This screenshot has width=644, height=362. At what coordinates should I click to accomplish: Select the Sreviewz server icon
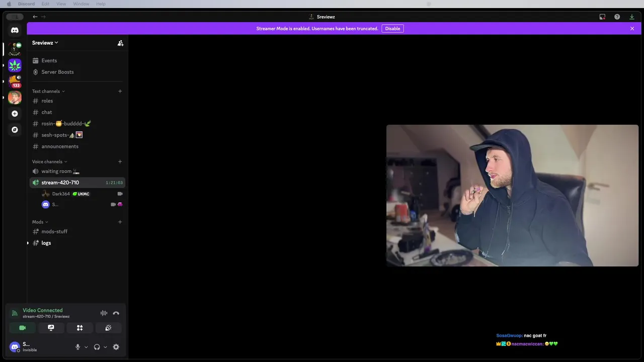click(x=15, y=49)
